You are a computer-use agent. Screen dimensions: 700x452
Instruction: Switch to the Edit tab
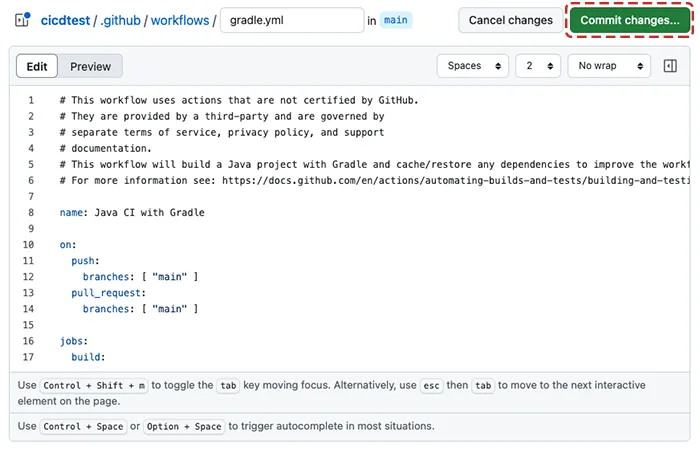point(37,66)
